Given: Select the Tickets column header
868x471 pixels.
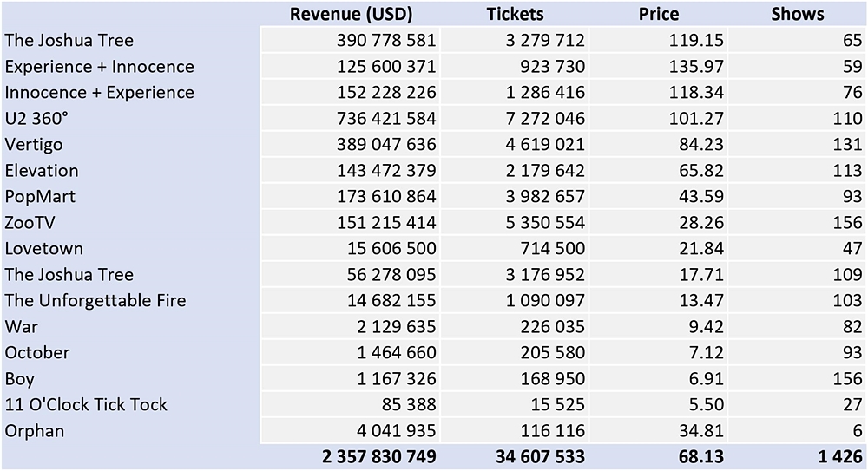Looking at the screenshot, I should 515,14.
